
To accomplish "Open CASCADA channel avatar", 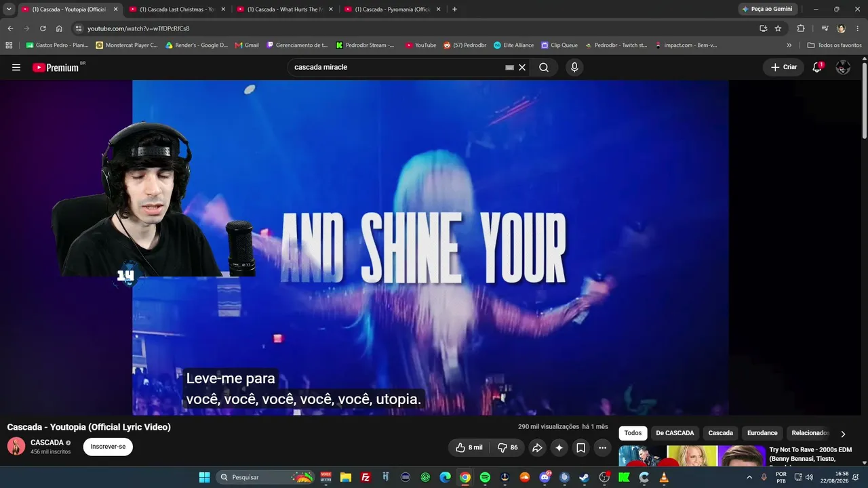I will click(16, 446).
